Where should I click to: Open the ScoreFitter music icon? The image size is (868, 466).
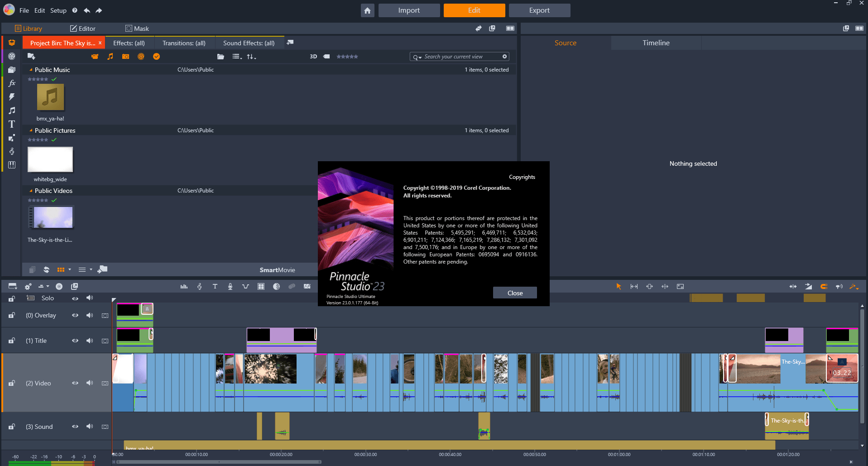199,286
